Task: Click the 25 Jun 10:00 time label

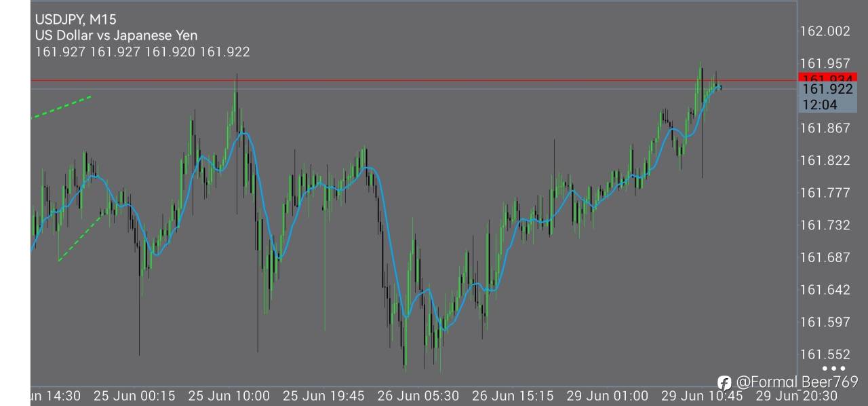Action: 229,396
